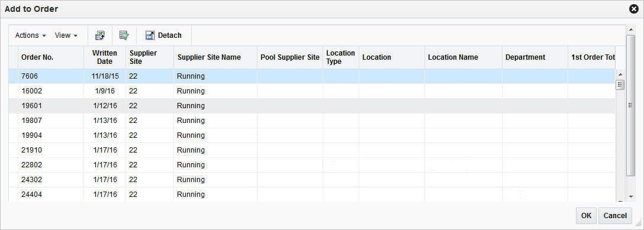
Task: Click the Detach table icon
Action: click(150, 35)
